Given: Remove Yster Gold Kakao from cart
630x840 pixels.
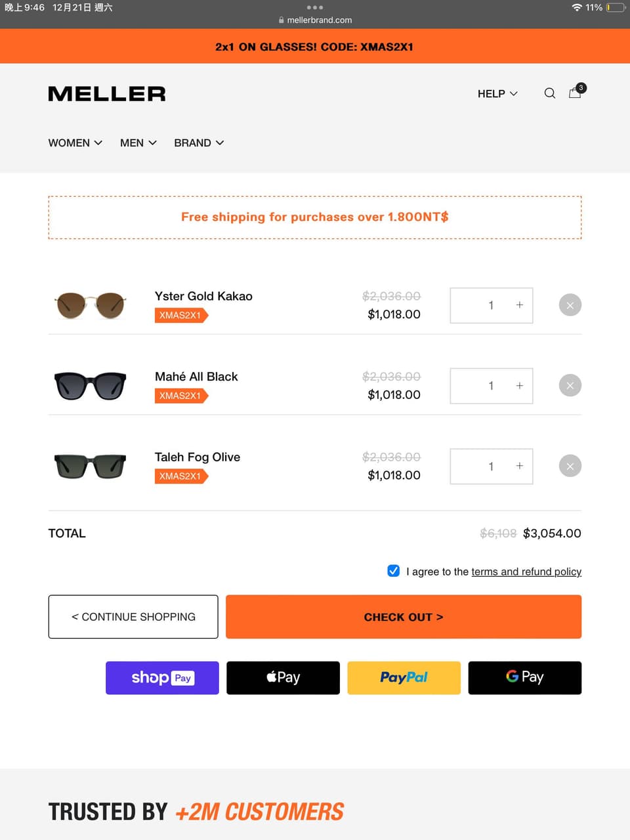Looking at the screenshot, I should [x=570, y=305].
